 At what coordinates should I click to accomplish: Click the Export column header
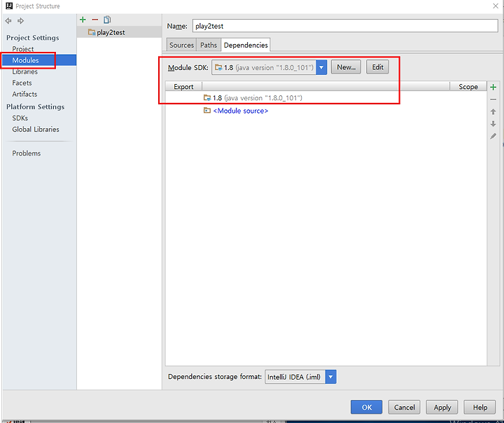click(x=183, y=87)
